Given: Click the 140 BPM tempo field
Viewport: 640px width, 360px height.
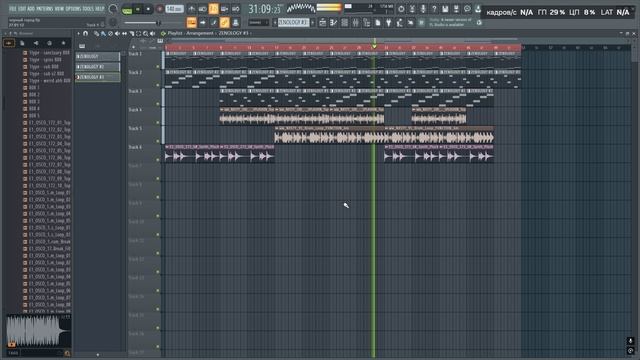Looking at the screenshot, I should tap(174, 9).
